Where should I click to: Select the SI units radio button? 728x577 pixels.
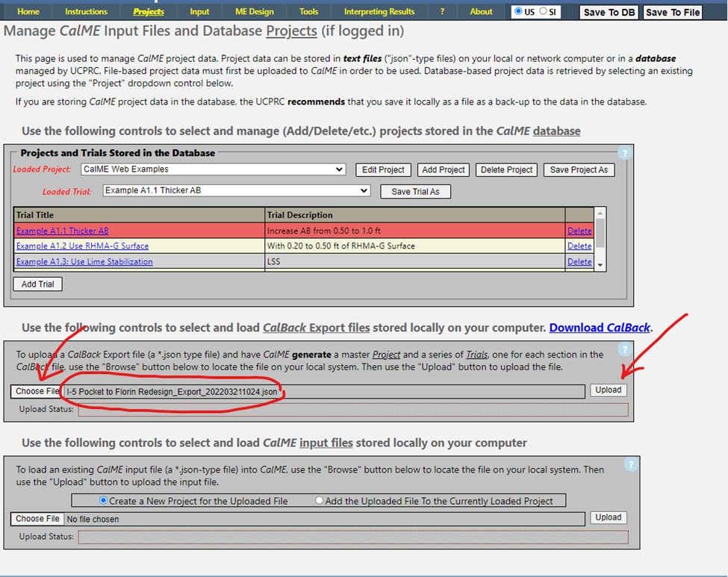pyautogui.click(x=543, y=12)
